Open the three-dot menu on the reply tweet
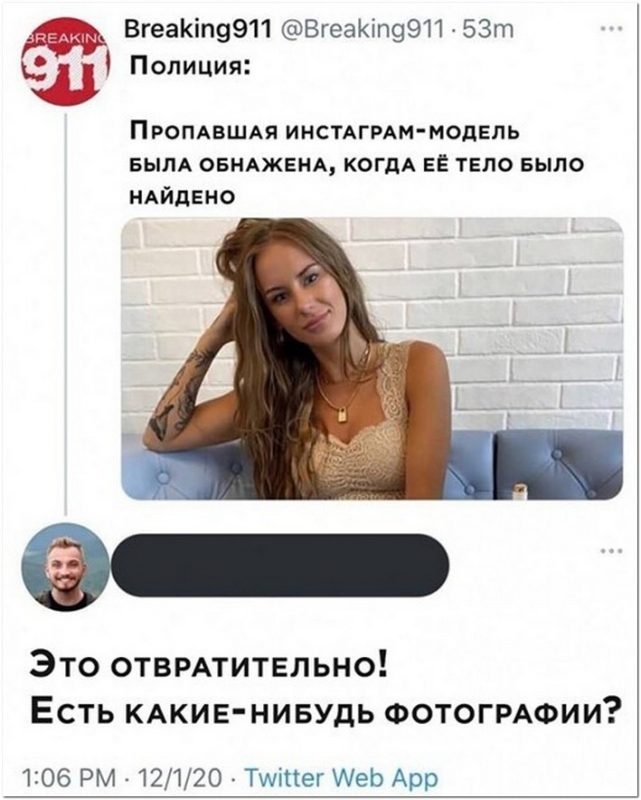Screen dimensions: 641x800 [x=611, y=551]
